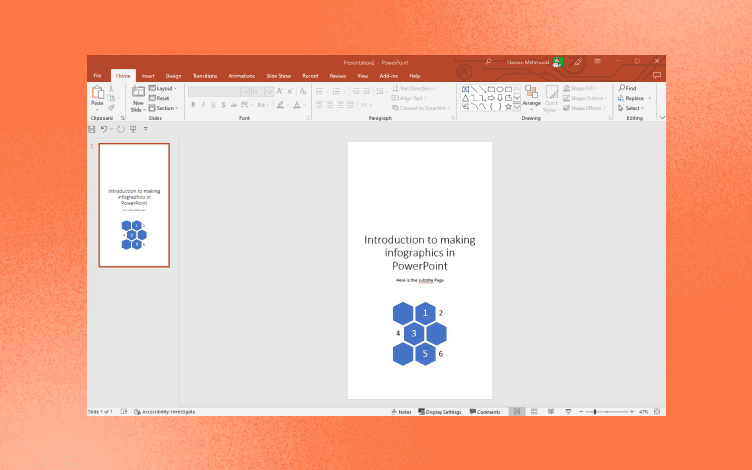Toggle Bold formatting
The width and height of the screenshot is (752, 470).
click(193, 105)
